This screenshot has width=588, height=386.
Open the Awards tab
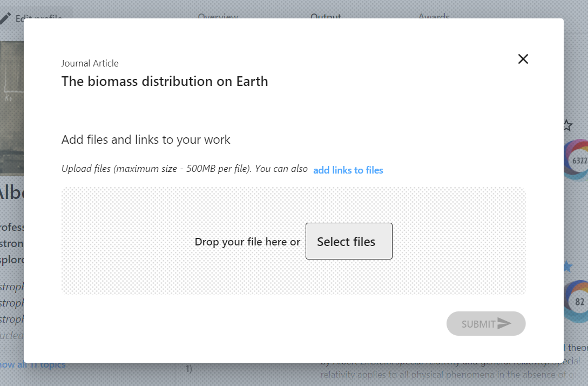point(434,17)
